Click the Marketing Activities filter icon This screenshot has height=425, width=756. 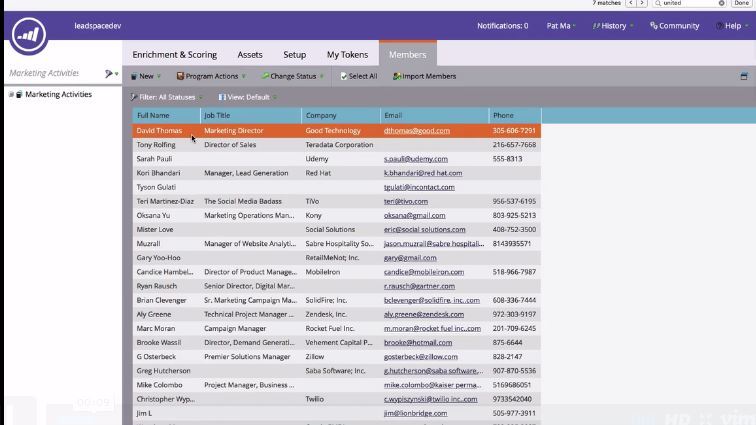pyautogui.click(x=109, y=74)
